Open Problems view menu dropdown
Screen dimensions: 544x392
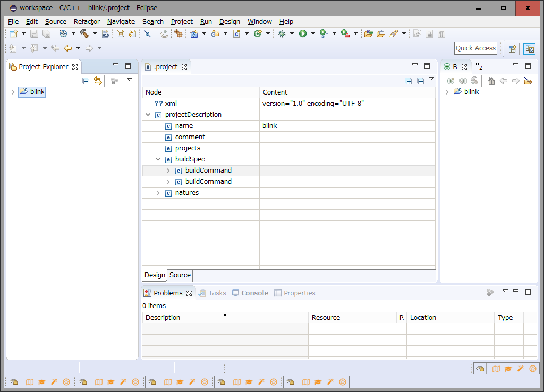[x=505, y=292]
